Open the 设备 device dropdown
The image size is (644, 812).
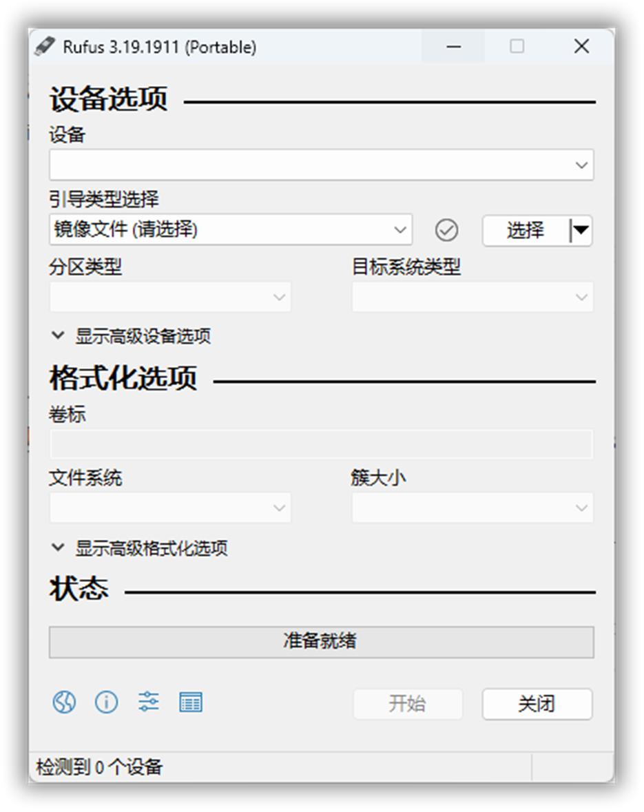[x=320, y=165]
